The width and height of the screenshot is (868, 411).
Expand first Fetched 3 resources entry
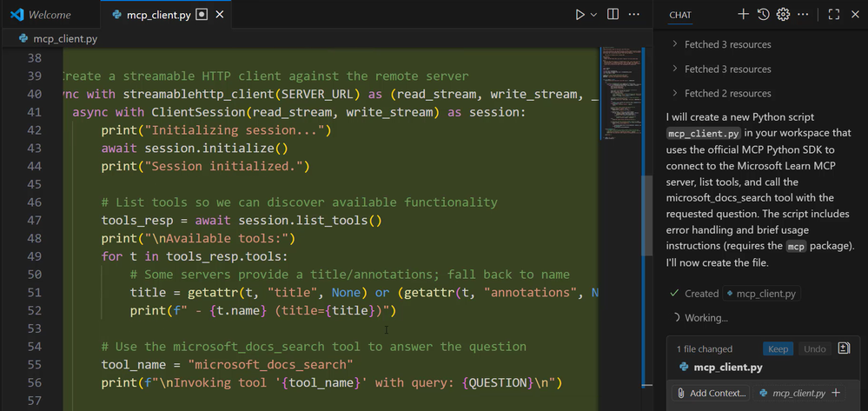(x=727, y=44)
